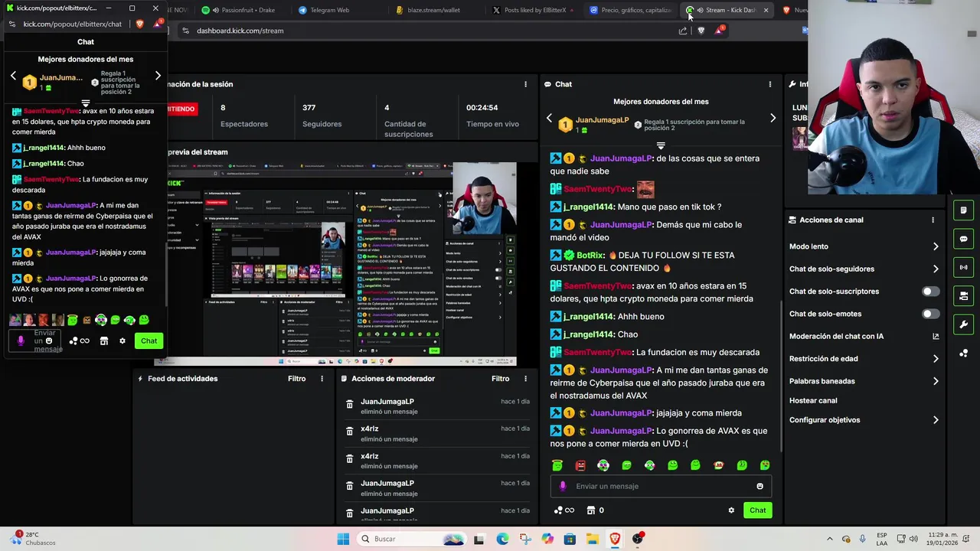Open the Acciones de moderador three-dot menu

tap(525, 379)
